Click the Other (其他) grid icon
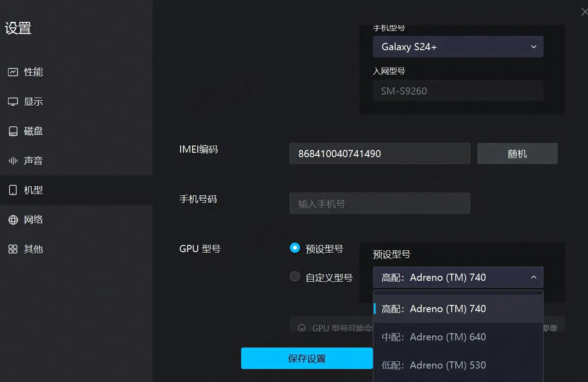The height and width of the screenshot is (382, 588). pyautogui.click(x=13, y=249)
